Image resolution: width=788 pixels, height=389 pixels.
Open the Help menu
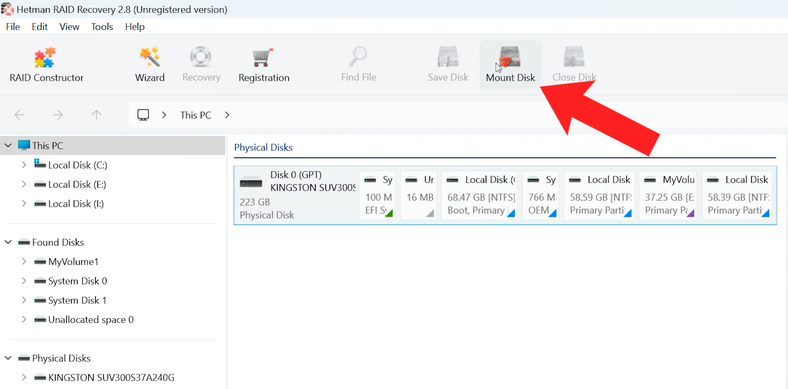tap(135, 27)
